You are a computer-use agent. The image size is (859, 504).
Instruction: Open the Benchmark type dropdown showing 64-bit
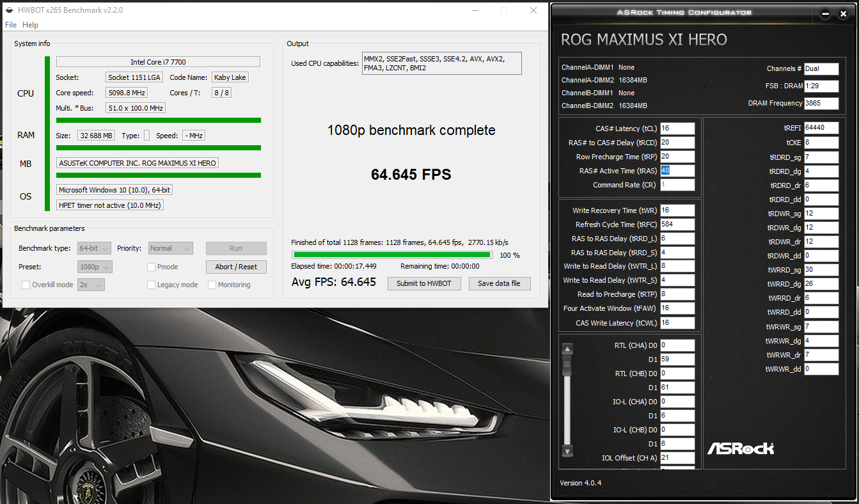pos(95,248)
